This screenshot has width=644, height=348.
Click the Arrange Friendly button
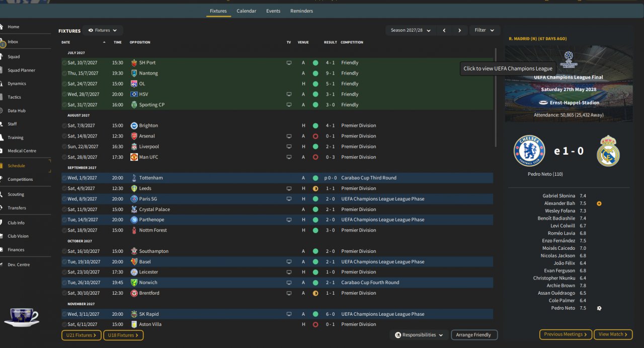473,335
